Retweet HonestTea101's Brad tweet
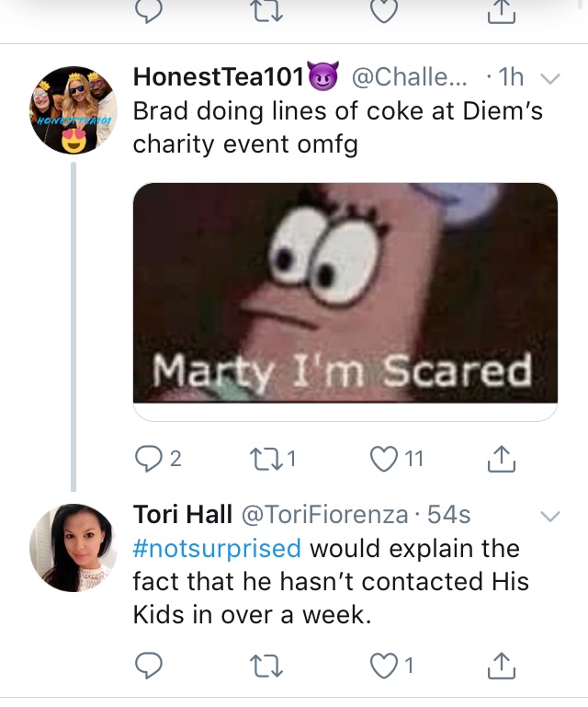Image resolution: width=588 pixels, height=707 pixels. point(266,459)
